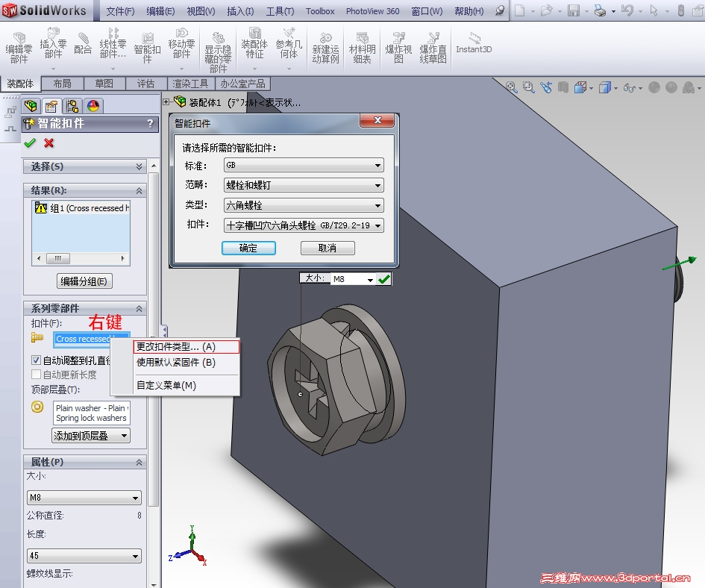Click the Smart Fasteners (智能扣件) toolbar icon
The width and height of the screenshot is (705, 588).
(x=147, y=49)
